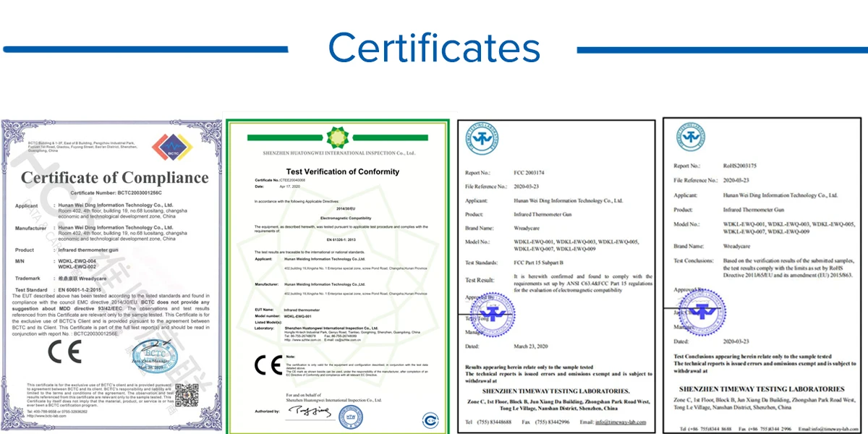Click the Timeway logo atop the RoHS report

coord(691,136)
